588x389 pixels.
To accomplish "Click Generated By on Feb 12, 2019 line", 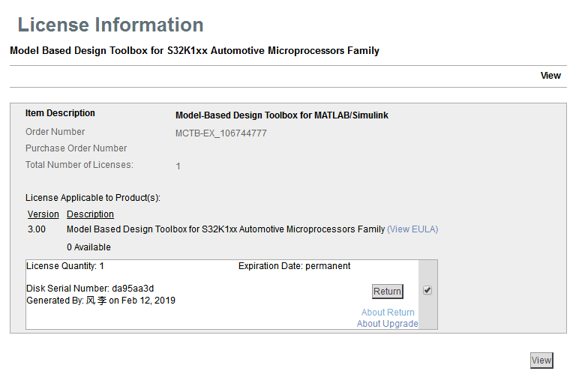I will point(100,300).
